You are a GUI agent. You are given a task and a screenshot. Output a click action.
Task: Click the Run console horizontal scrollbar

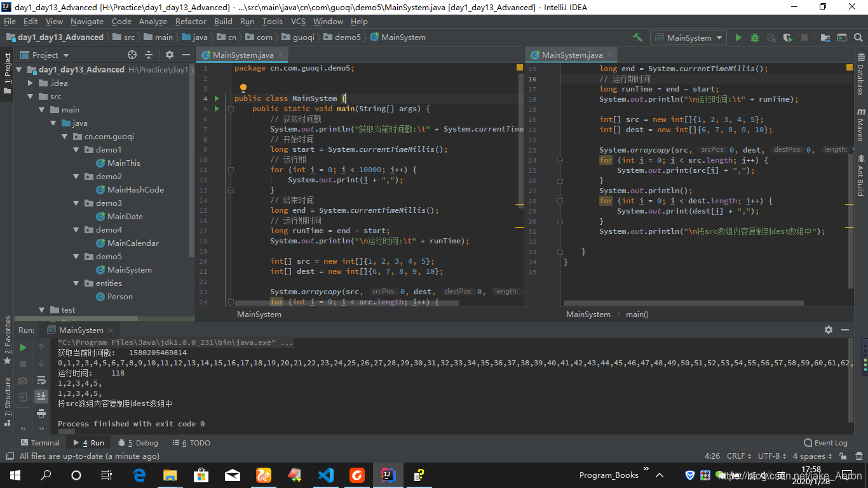pyautogui.click(x=66, y=431)
